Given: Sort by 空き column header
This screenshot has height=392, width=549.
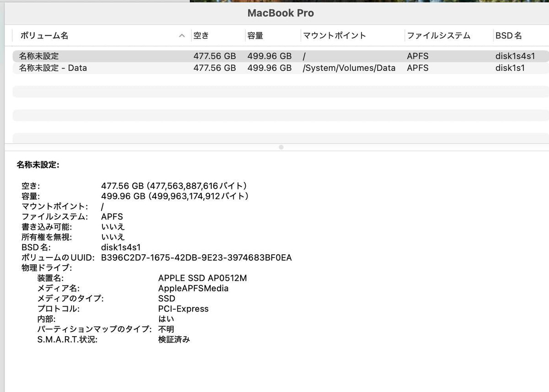Looking at the screenshot, I should [x=201, y=36].
